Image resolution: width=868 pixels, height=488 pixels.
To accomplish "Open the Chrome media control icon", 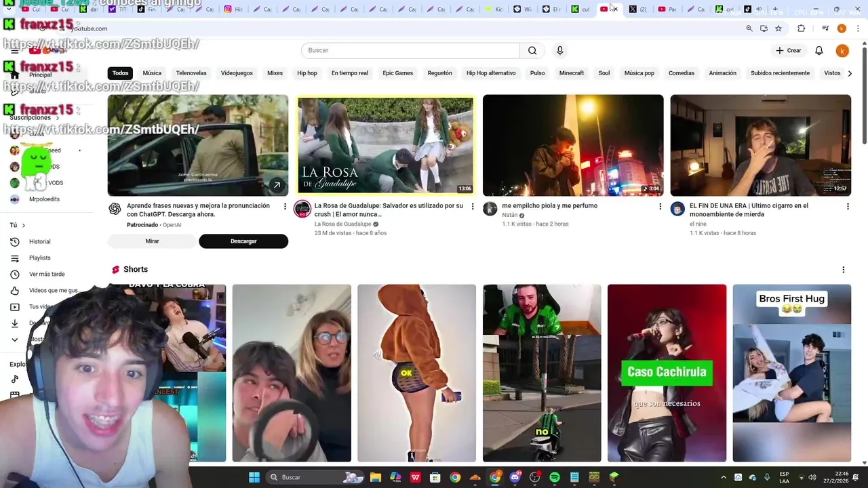I will pyautogui.click(x=825, y=28).
